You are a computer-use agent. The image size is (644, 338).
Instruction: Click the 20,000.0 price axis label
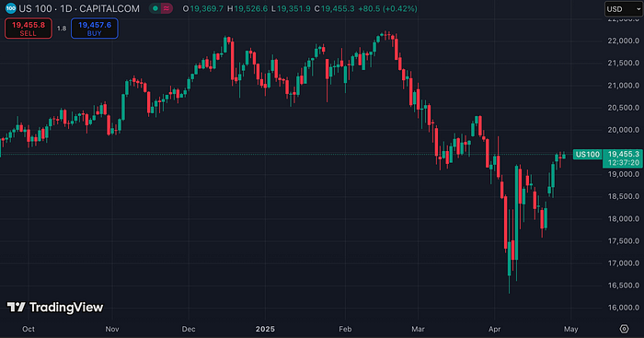624,130
